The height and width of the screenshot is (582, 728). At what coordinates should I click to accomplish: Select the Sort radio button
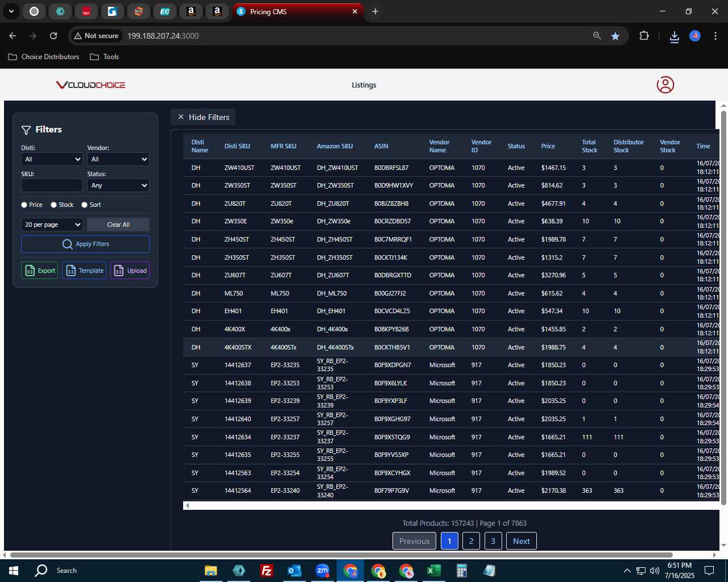84,205
